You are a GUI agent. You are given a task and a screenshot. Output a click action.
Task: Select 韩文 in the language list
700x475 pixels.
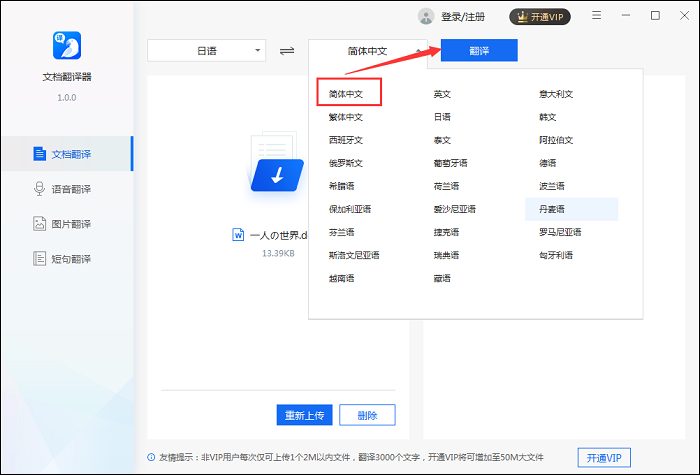click(x=547, y=117)
